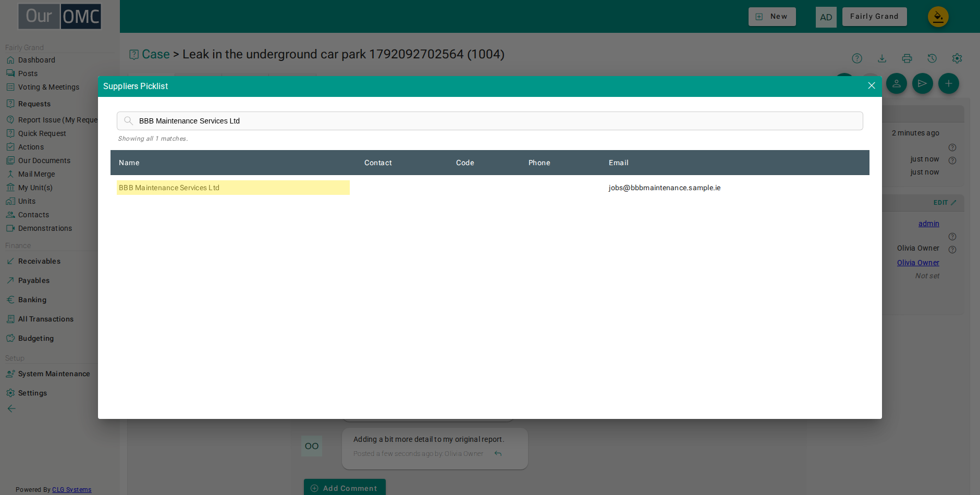Click the print icon in case toolbar

coord(907,58)
